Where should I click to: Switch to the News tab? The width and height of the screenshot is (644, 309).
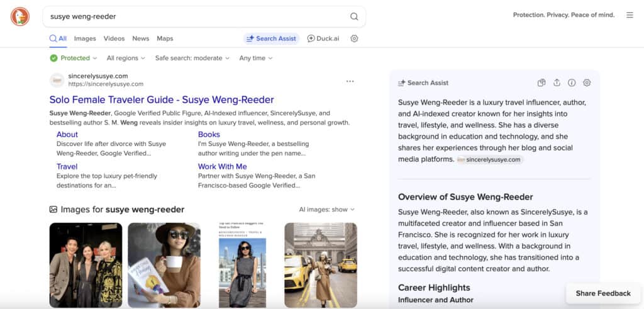140,38
